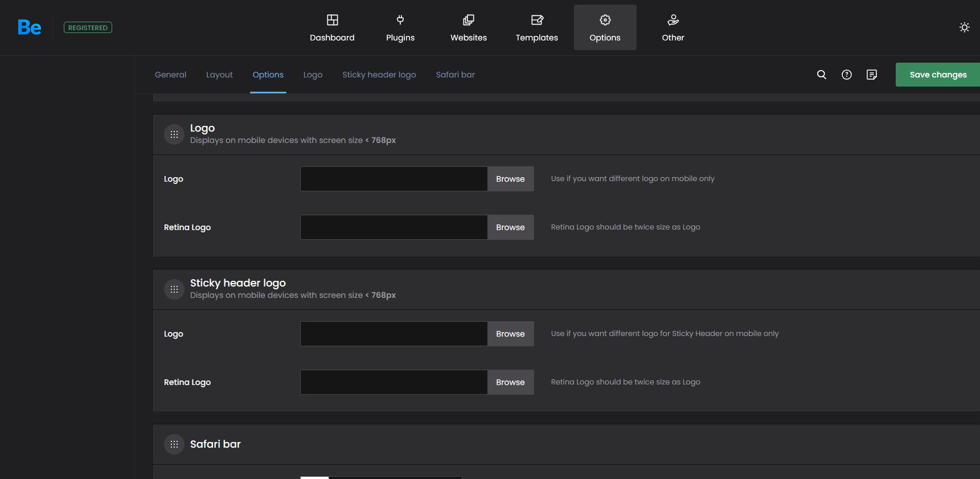The image size is (980, 479).
Task: Open the Other section
Action: click(673, 27)
